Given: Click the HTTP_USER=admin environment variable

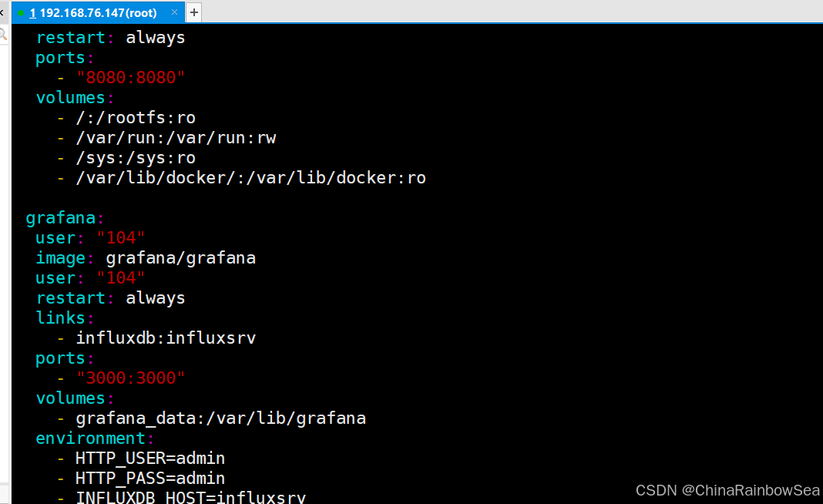Looking at the screenshot, I should coord(149,458).
